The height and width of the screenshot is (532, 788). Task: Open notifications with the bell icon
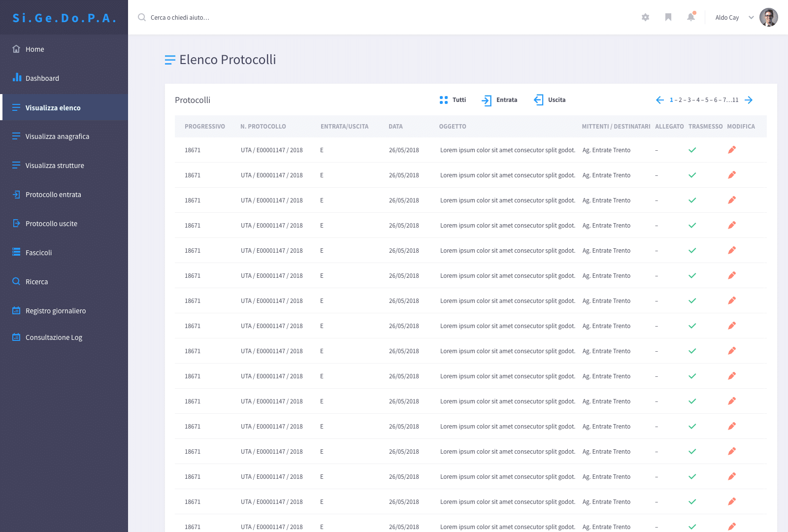click(691, 17)
